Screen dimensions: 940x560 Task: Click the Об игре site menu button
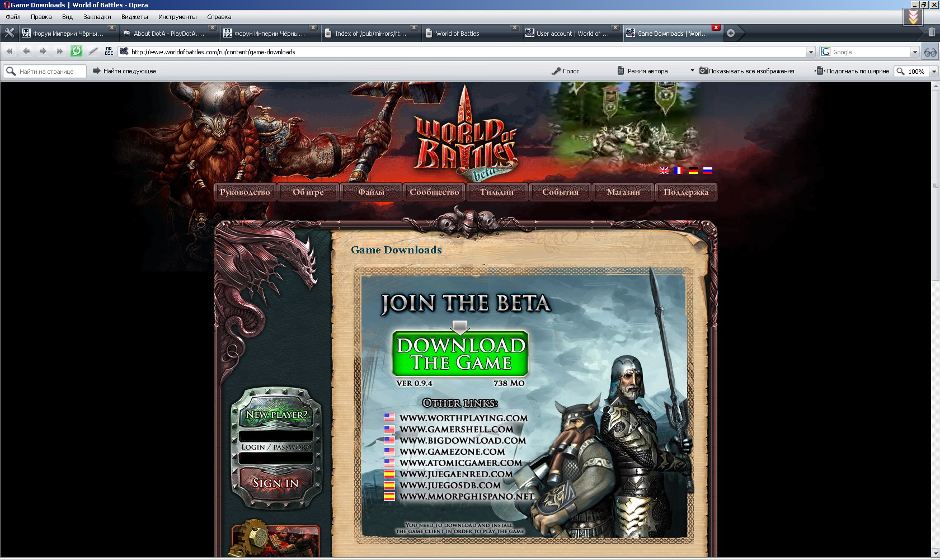308,192
